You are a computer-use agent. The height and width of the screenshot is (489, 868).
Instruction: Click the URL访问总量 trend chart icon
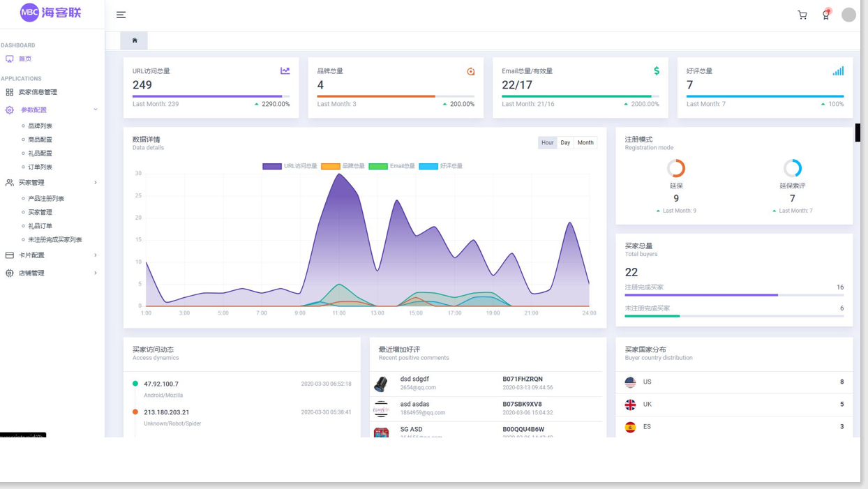[285, 70]
